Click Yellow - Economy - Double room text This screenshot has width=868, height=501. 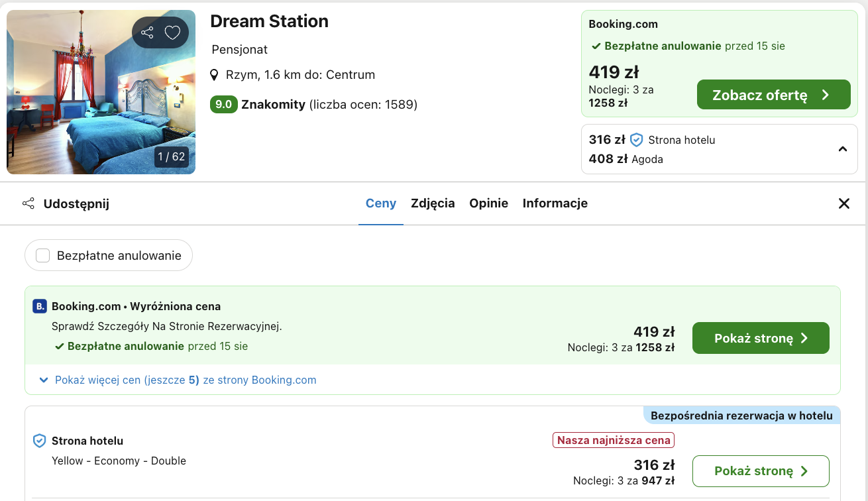pyautogui.click(x=119, y=461)
